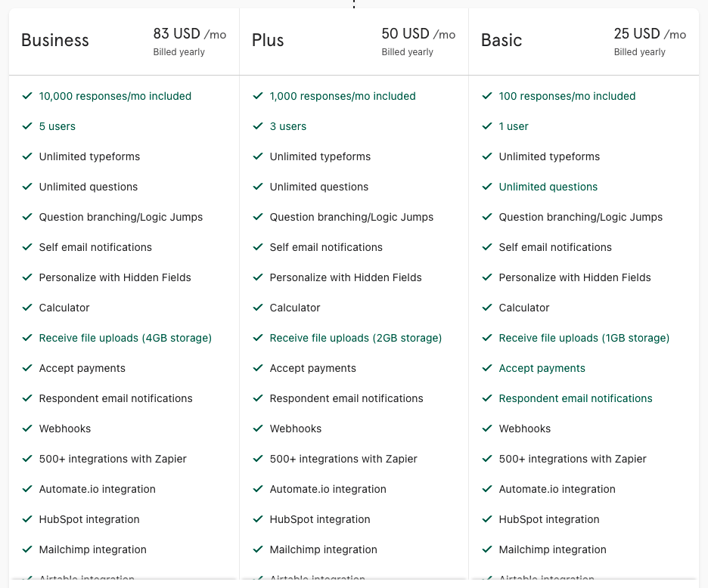The width and height of the screenshot is (708, 588).
Task: Click Basic 'Unlimited questions' green link
Action: tap(548, 187)
